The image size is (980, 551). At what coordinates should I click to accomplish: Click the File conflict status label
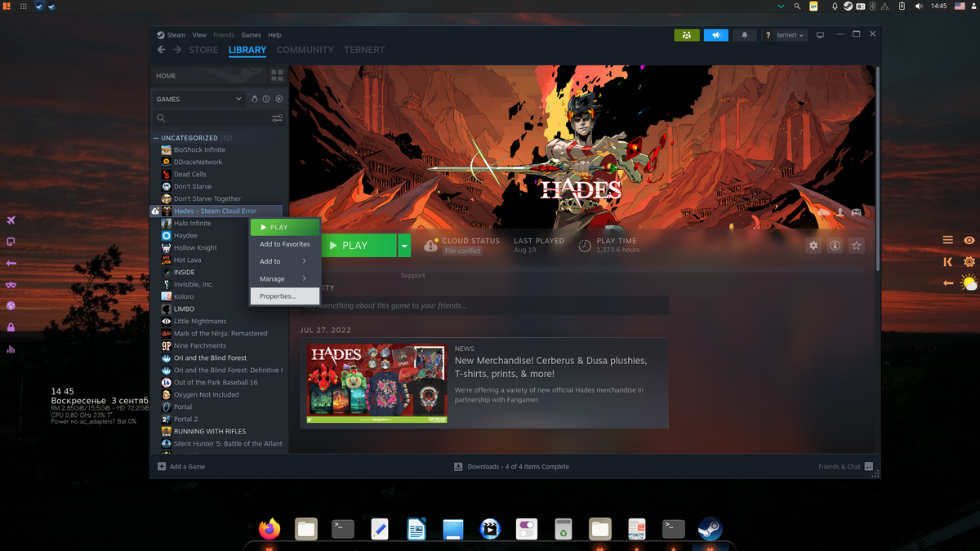(x=463, y=251)
